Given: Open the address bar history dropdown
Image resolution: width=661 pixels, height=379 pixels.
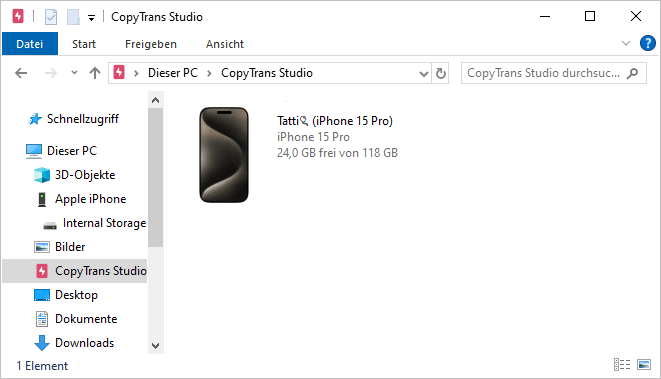Looking at the screenshot, I should [x=424, y=74].
